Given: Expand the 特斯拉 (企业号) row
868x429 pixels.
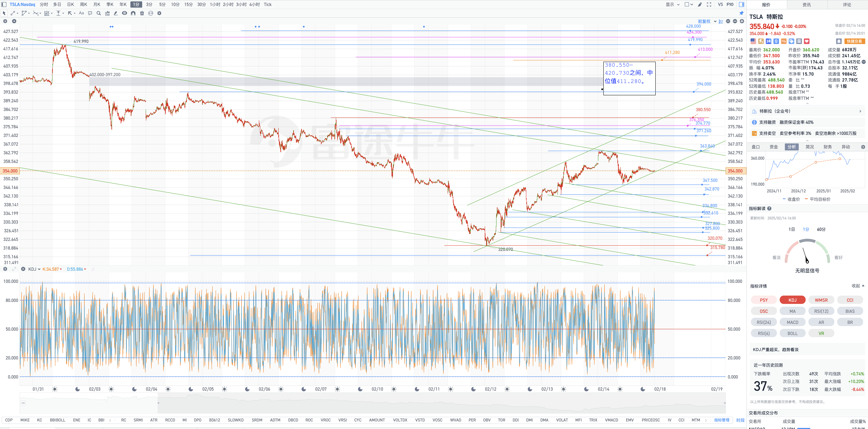Looking at the screenshot, I should 807,111.
